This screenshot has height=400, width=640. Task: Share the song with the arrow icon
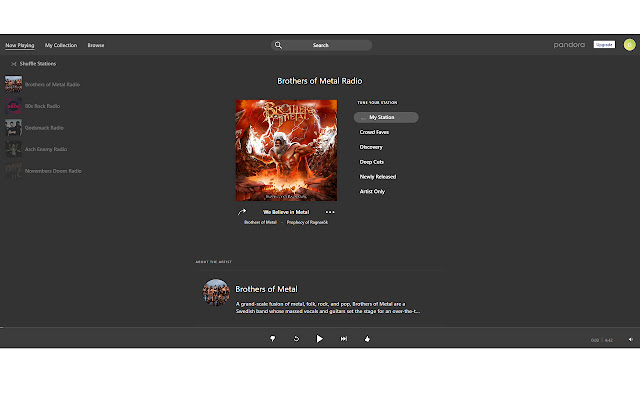[242, 212]
